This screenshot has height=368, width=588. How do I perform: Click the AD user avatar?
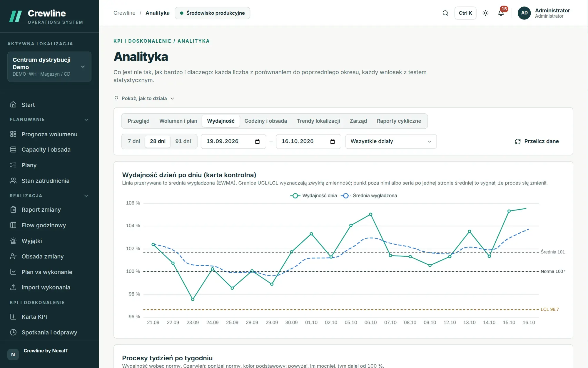524,13
